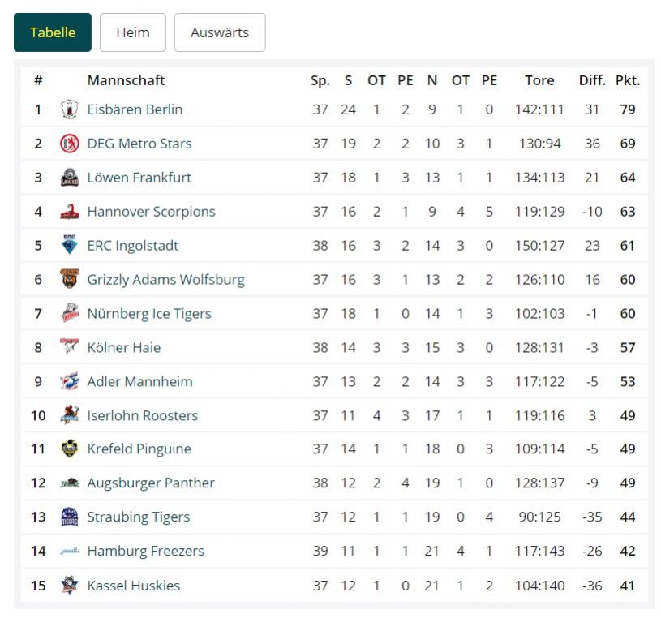Open the Hamburg Freezers team link
This screenshot has height=644, width=661.
(x=146, y=551)
